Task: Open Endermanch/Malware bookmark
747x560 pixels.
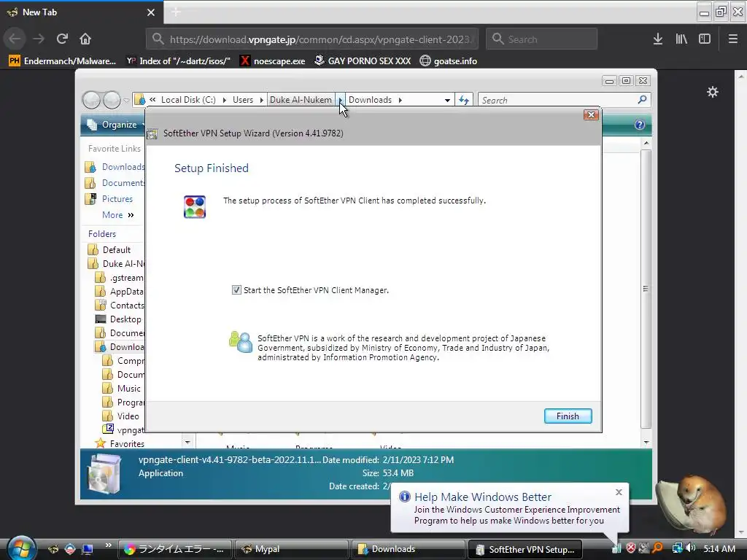Action: [x=63, y=61]
